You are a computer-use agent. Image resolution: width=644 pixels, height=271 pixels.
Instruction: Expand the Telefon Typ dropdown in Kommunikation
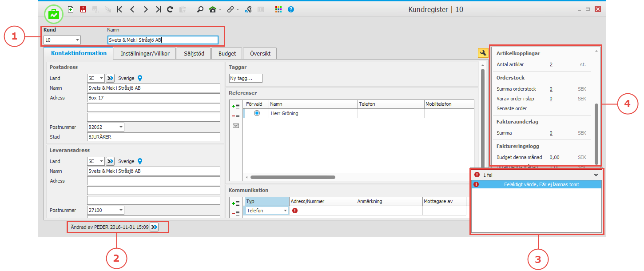pyautogui.click(x=285, y=211)
